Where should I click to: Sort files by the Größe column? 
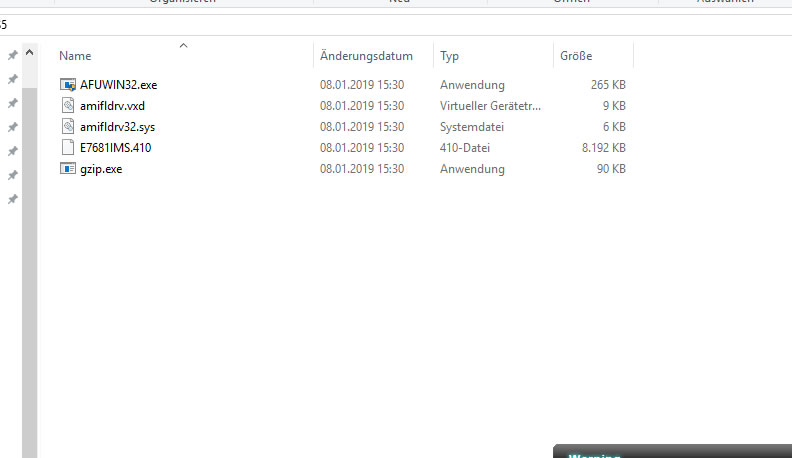(x=576, y=56)
